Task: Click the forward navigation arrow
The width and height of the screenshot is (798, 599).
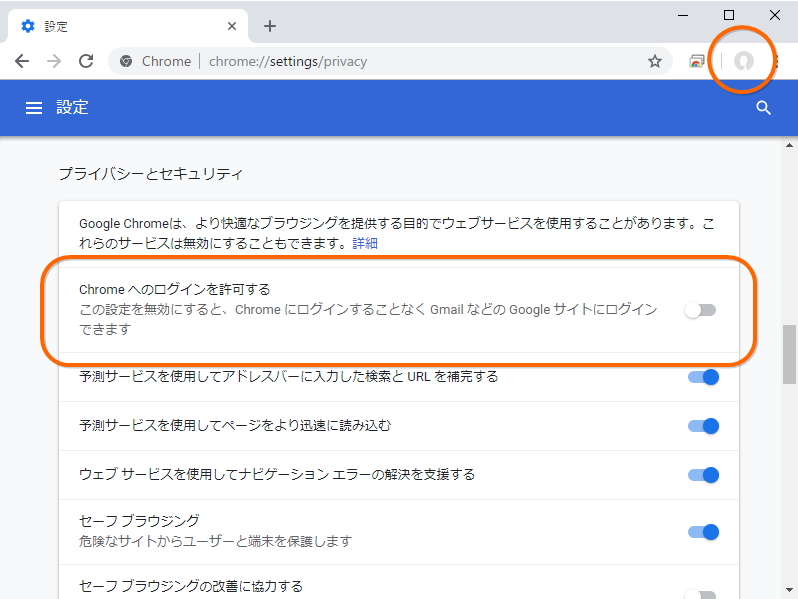Action: (53, 61)
